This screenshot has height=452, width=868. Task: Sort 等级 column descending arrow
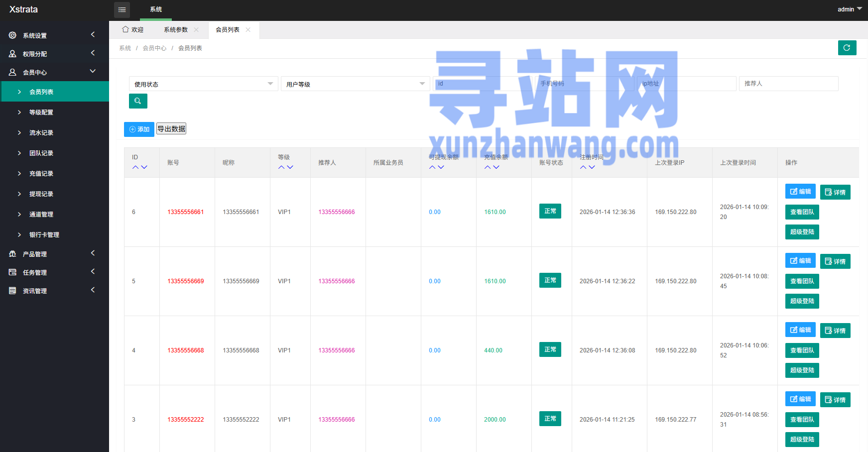click(290, 167)
